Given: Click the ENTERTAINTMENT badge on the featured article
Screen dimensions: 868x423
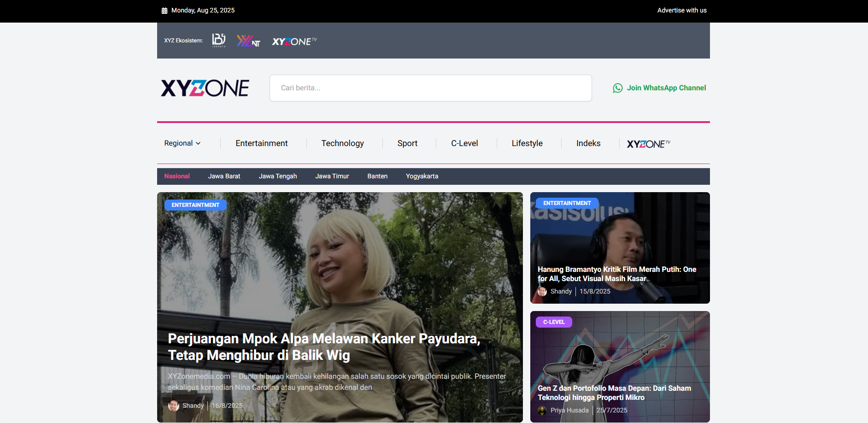Looking at the screenshot, I should [195, 205].
